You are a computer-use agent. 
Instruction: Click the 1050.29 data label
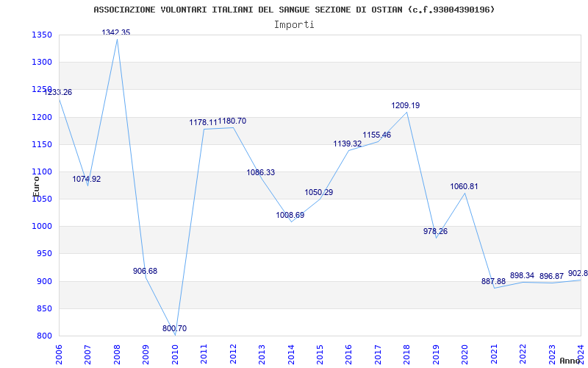tap(319, 192)
